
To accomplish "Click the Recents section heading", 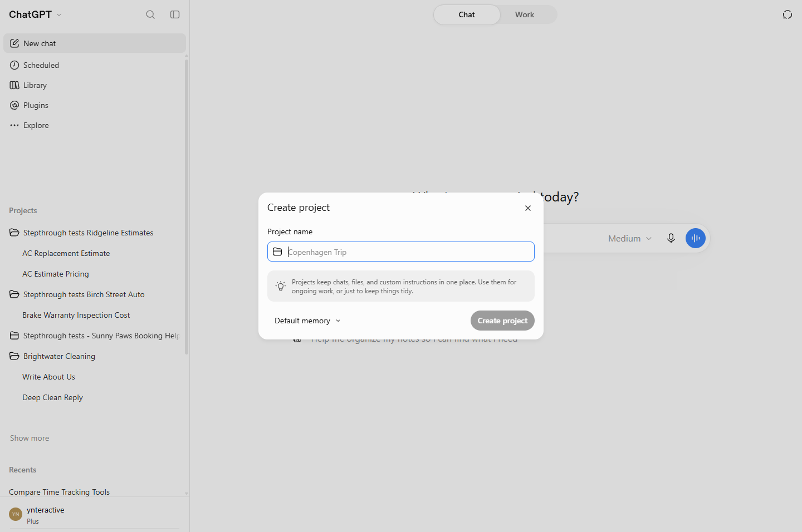I will [x=23, y=470].
